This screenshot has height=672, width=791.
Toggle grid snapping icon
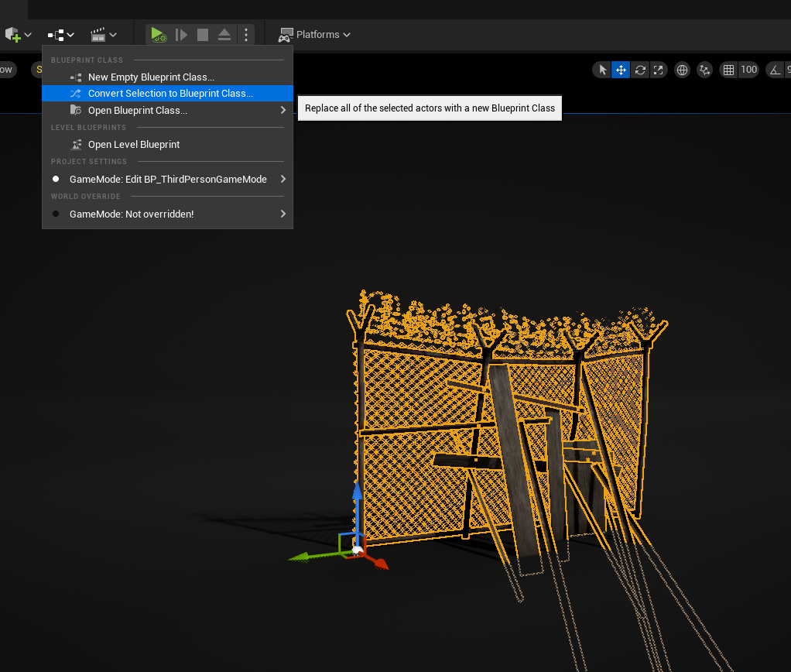728,70
